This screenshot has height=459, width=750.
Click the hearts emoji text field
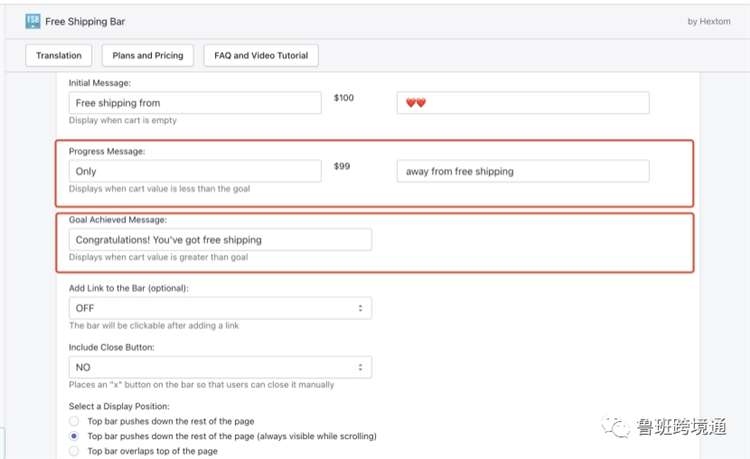pos(523,103)
